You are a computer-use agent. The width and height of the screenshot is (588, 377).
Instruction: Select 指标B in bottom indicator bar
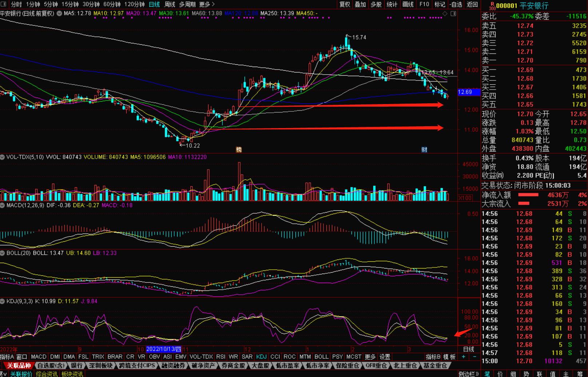[x=433, y=357]
